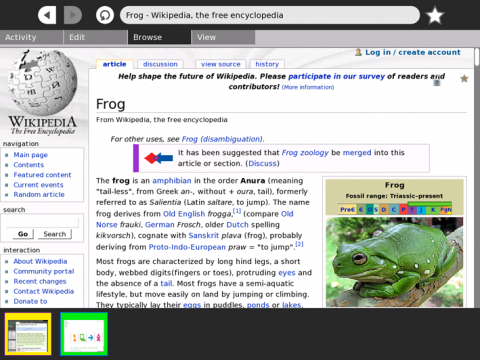The height and width of the screenshot is (360, 480).
Task: Click the K period segment in timeline
Action: coord(433,209)
